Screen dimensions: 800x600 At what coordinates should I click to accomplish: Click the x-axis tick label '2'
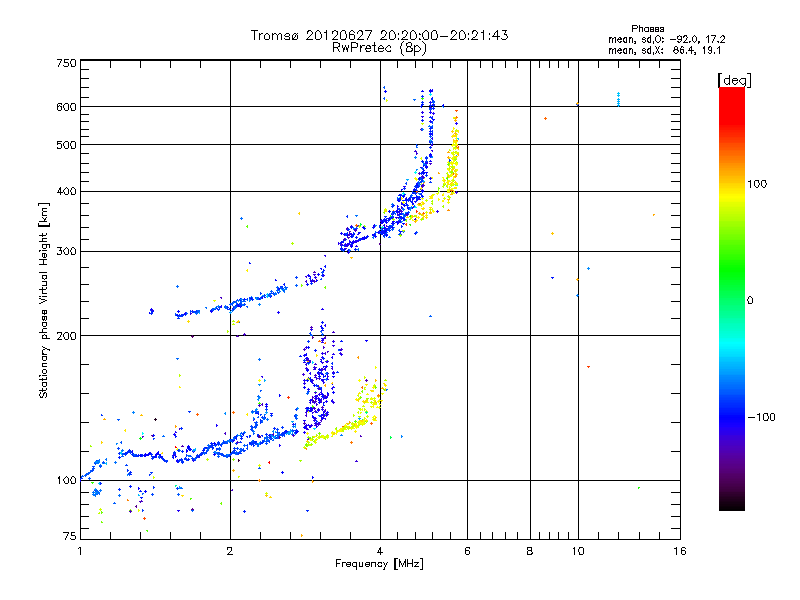(230, 551)
